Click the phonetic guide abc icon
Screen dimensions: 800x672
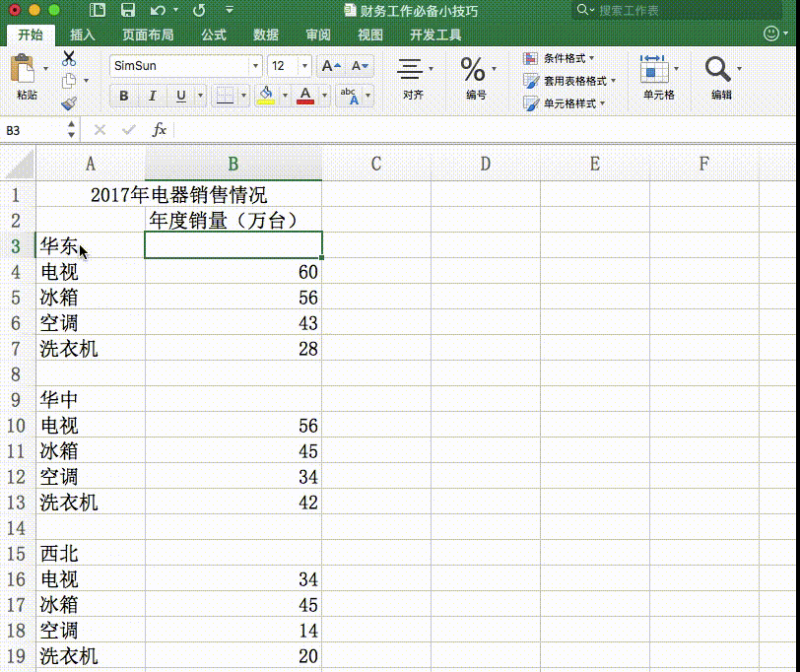point(351,96)
